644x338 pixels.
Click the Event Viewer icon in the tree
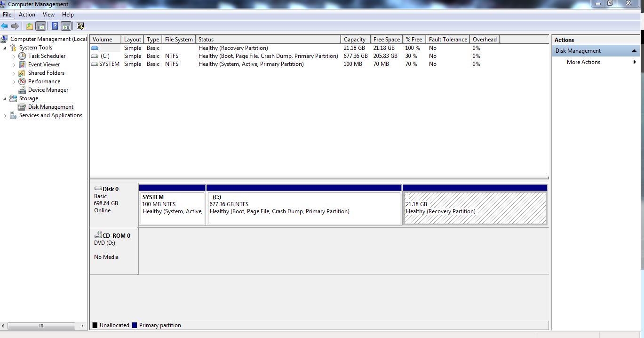pyautogui.click(x=22, y=64)
